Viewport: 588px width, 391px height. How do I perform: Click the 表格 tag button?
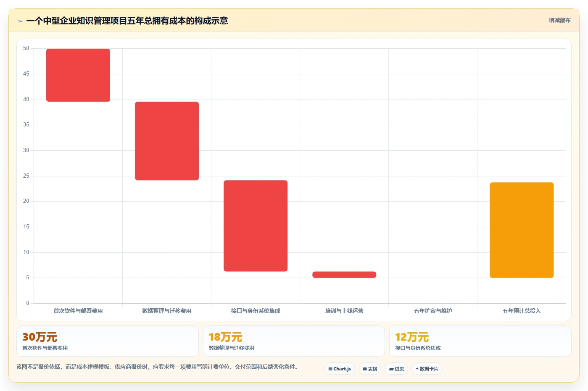[x=370, y=369]
